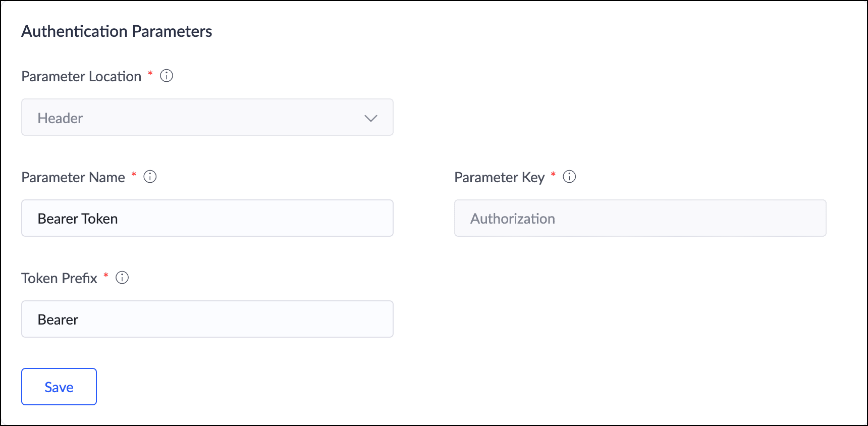
Task: Click the Authentication Parameters heading
Action: click(x=117, y=31)
